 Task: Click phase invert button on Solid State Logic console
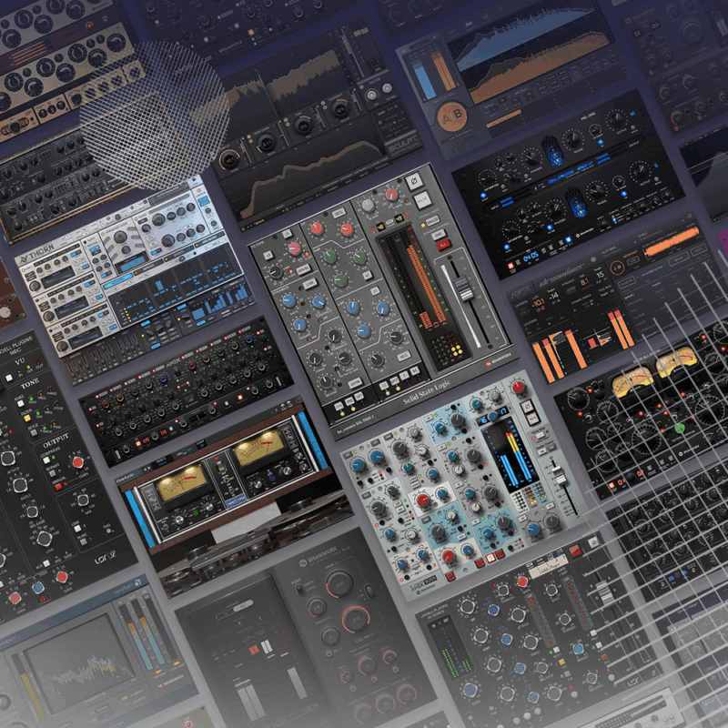(x=413, y=181)
